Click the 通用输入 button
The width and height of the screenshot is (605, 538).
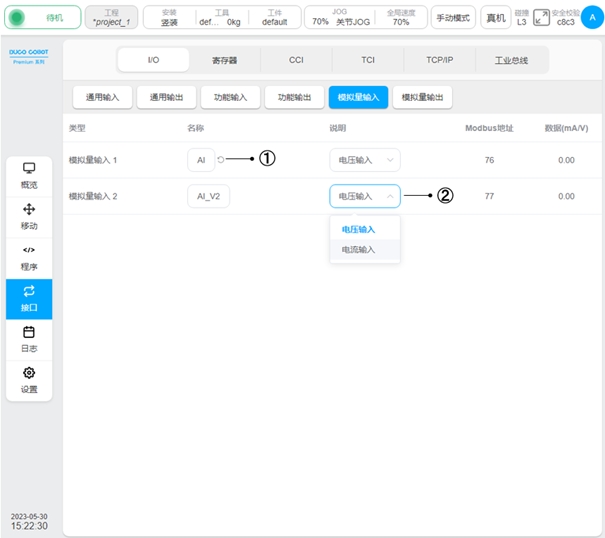(x=103, y=97)
